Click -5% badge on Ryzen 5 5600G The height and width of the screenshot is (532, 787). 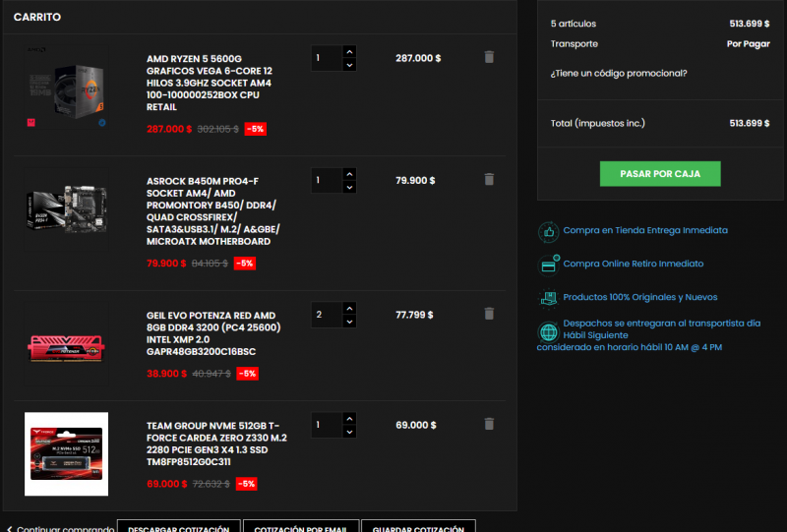point(256,129)
